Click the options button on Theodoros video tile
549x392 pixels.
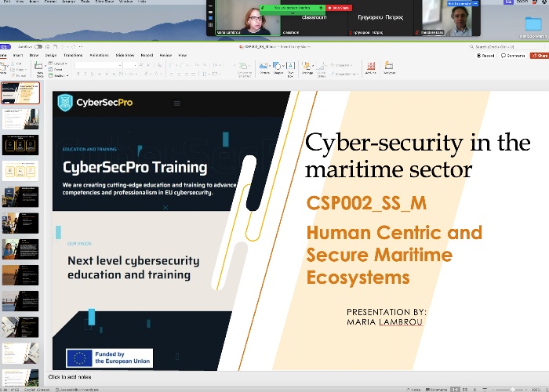(x=475, y=3)
